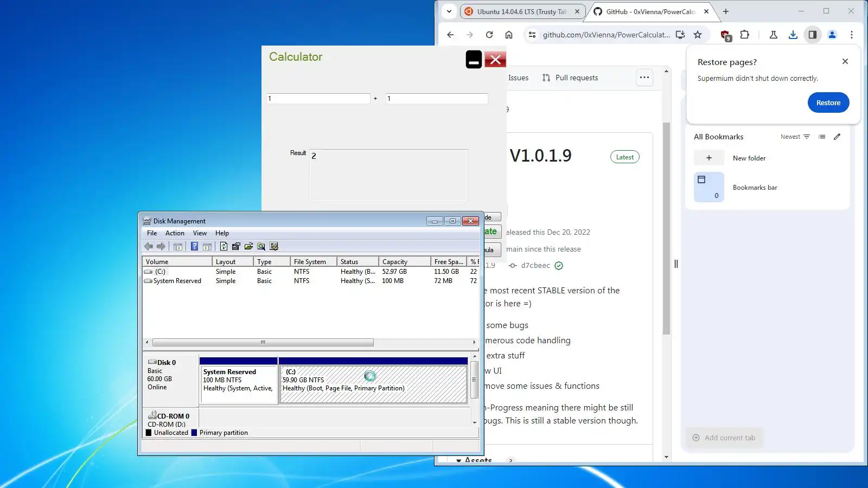The width and height of the screenshot is (868, 488).
Task: Click the last settings icon in Disk Management toolbar
Action: tap(274, 247)
